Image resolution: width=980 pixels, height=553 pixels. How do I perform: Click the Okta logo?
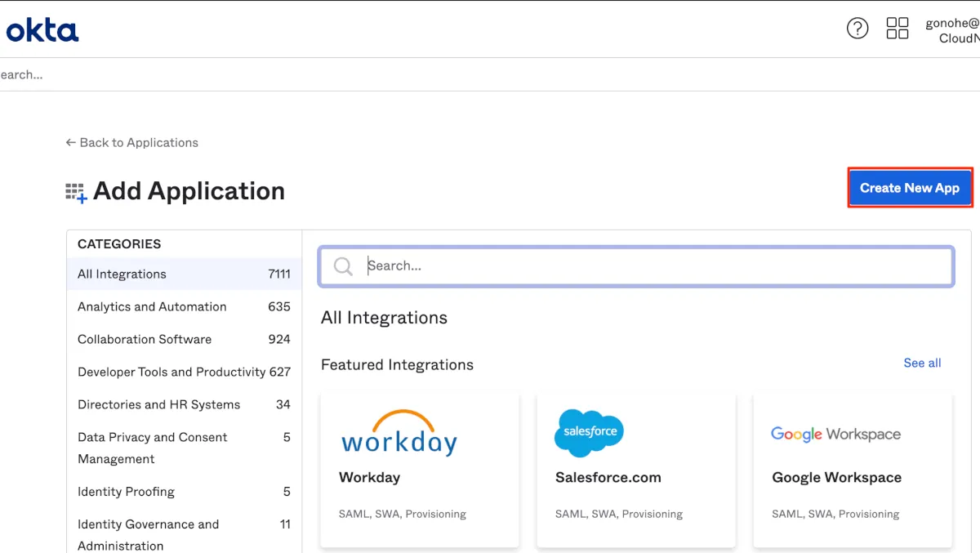(x=42, y=30)
